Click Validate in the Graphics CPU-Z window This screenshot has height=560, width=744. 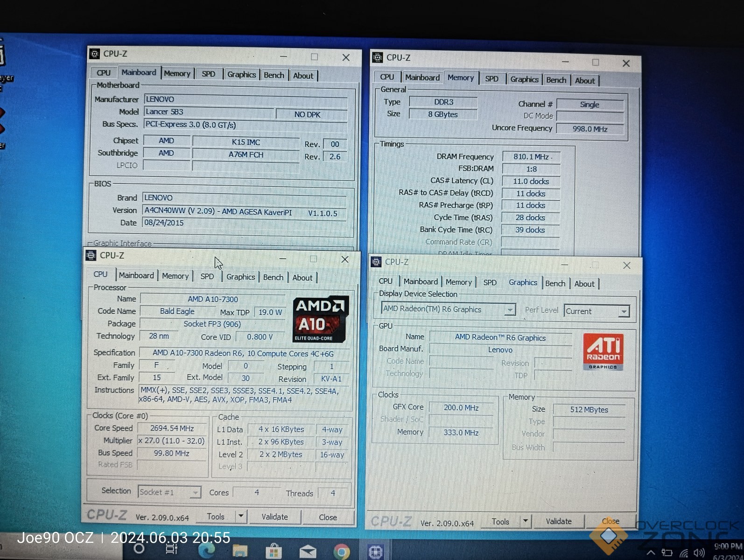[x=559, y=521]
